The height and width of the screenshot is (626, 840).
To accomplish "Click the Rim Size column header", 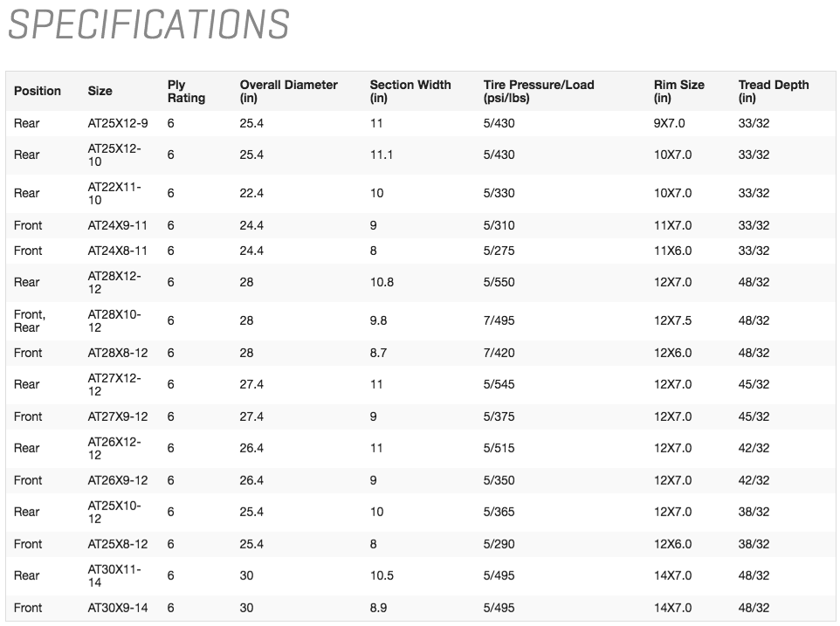I will tap(678, 91).
